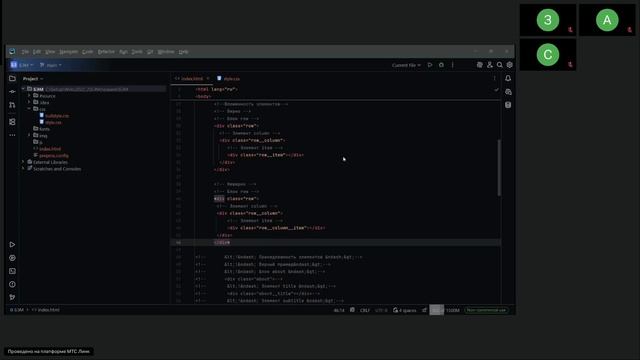640x360 pixels.
Task: Open the Refactor menu
Action: point(106,52)
